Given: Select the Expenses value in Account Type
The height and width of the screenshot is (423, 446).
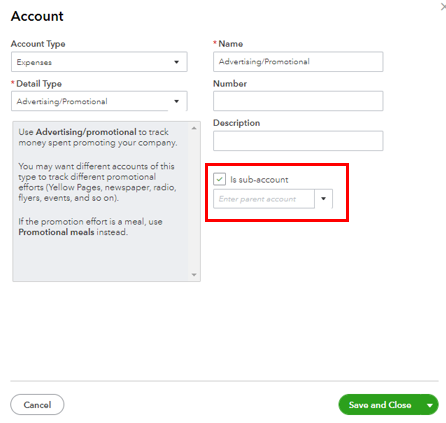Looking at the screenshot, I should coord(34,62).
